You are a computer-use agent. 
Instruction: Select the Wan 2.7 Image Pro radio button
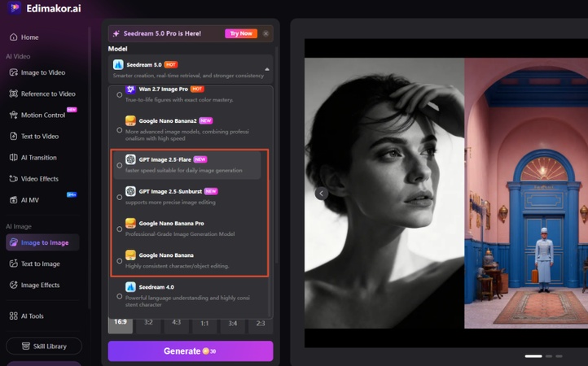[x=119, y=95]
